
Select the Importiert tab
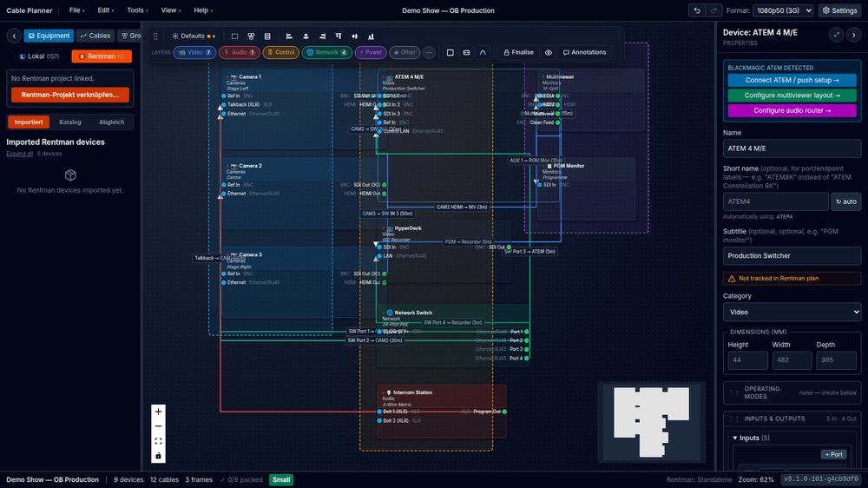[29, 122]
